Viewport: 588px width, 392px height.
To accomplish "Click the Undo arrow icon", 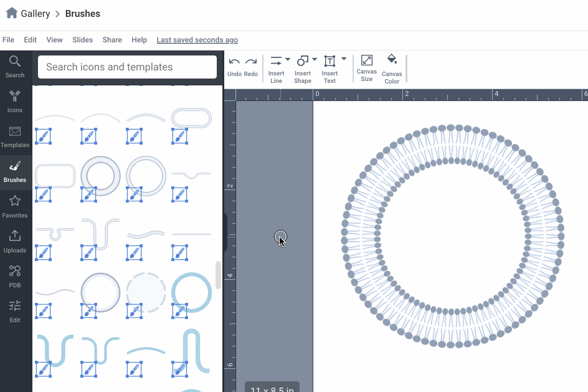I will 234,61.
